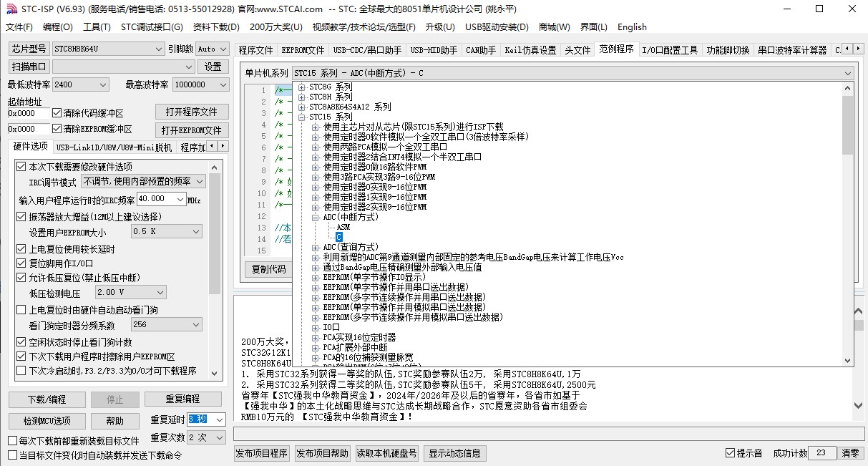This screenshot has width=868, height=466.
Task: Click 检测MCU选项 button
Action: click(x=47, y=421)
